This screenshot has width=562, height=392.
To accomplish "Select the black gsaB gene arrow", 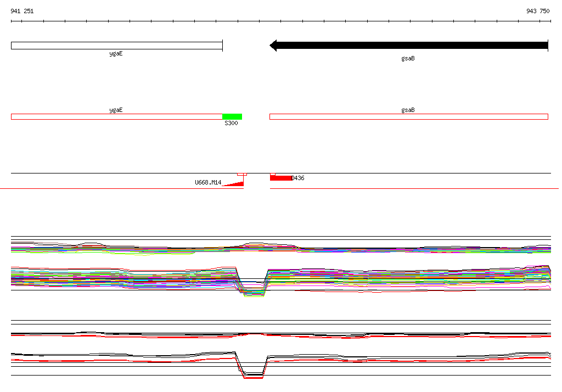I will [409, 46].
